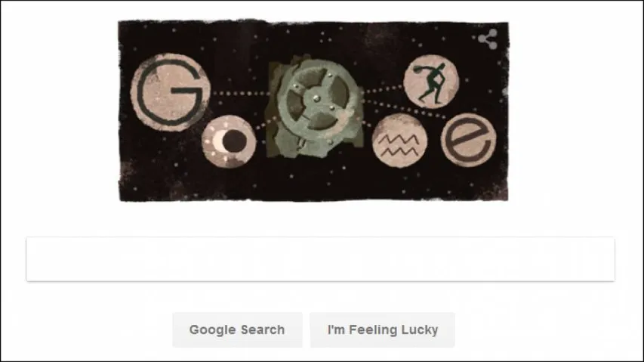Select the Aquarius wavy lines symbol
Viewport: 644px width, 362px height.
point(399,141)
